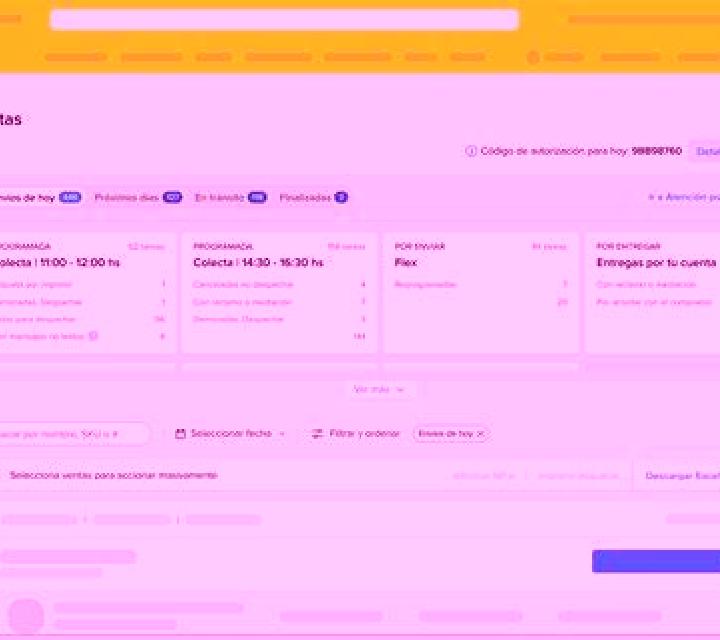
Task: Click Con reclamo o mediación in 14:30 Colecta card
Action: pos(279,302)
